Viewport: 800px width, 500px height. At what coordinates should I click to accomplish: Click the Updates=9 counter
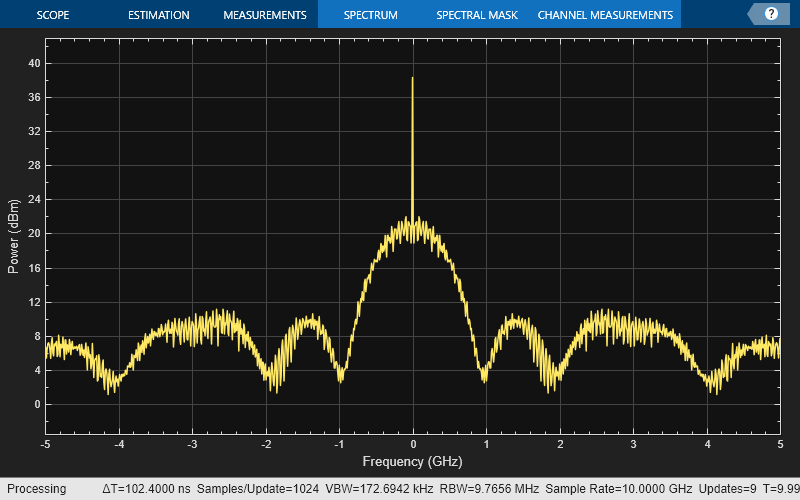click(x=711, y=489)
